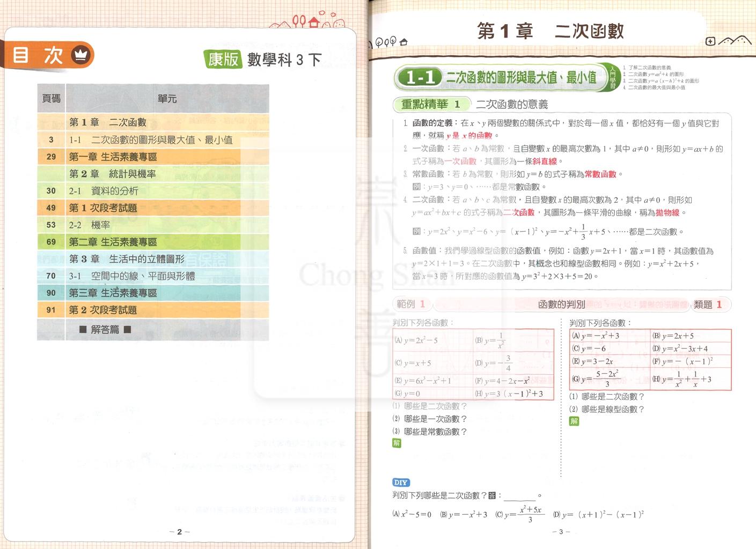Screen dimensions: 756x549
Task: Click the crown icon beside 目次
Action: [x=80, y=55]
